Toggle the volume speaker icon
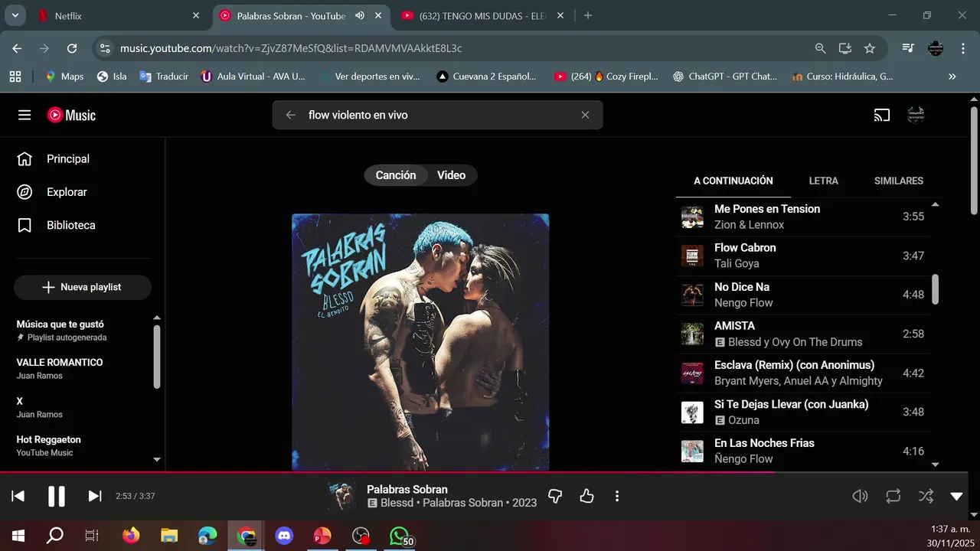This screenshot has width=980, height=551. point(860,496)
